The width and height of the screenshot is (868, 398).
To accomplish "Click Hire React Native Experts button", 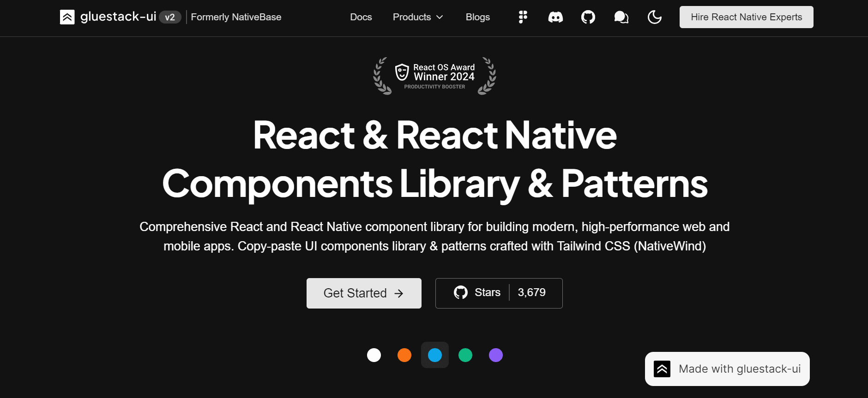I will coord(746,17).
